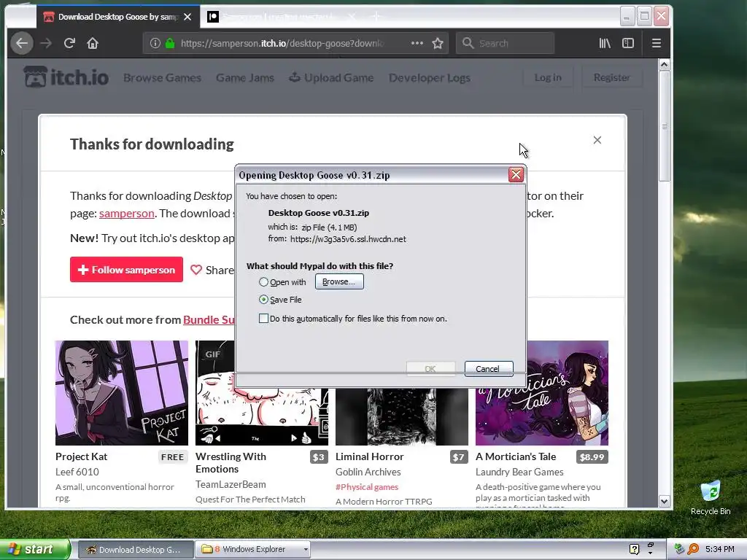Viewport: 747px width, 560px height.
Task: Click the help tray icon in taskbar
Action: (x=634, y=549)
